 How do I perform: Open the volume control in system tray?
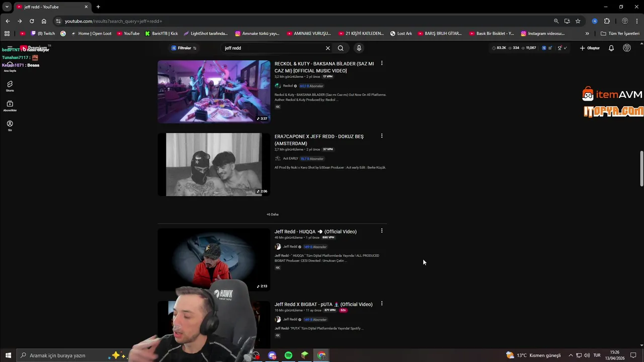click(587, 355)
